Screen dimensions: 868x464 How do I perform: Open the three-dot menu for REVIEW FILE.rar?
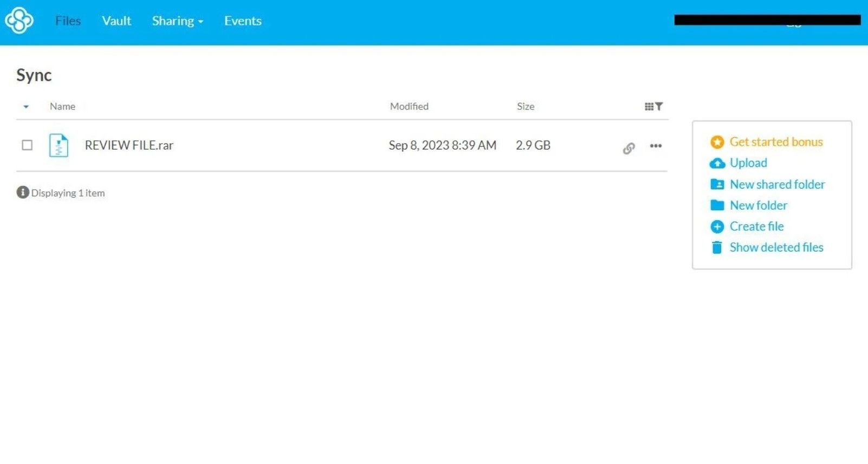[656, 146]
